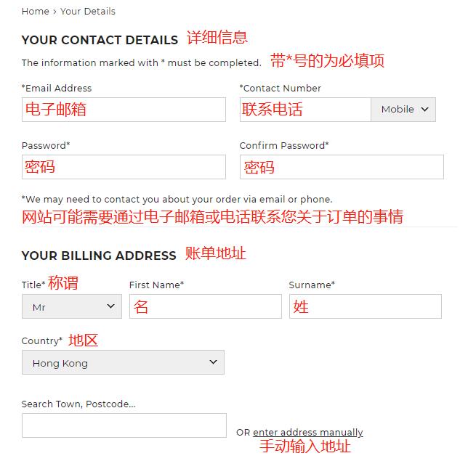
Task: Select the Password input box
Action: point(124,167)
